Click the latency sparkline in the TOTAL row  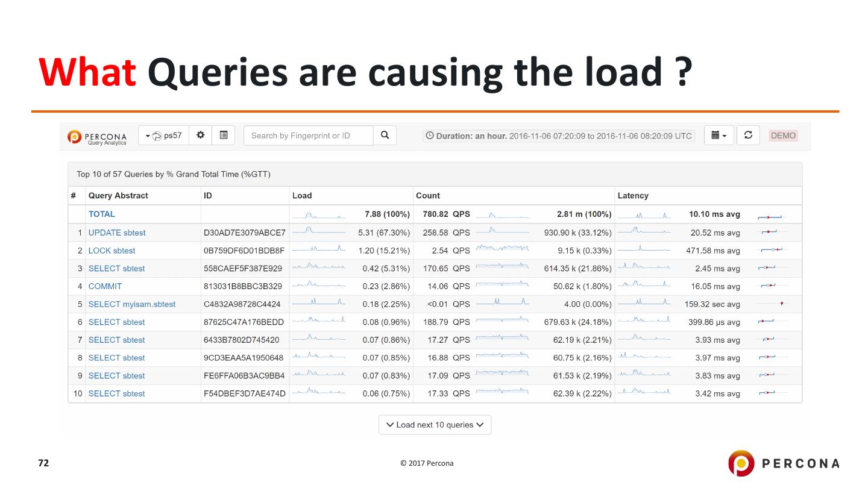coord(644,214)
